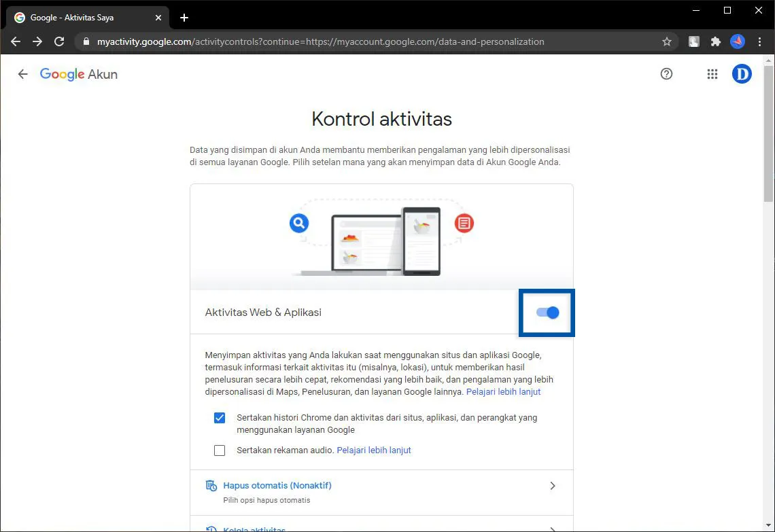
Task: Open the Google apps grid icon
Action: pyautogui.click(x=712, y=74)
